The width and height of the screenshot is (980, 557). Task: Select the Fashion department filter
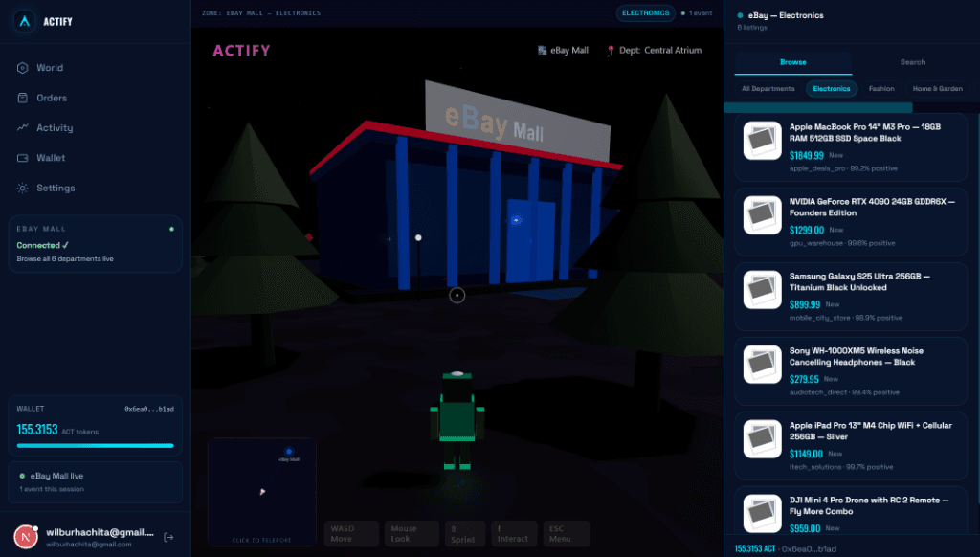point(881,88)
